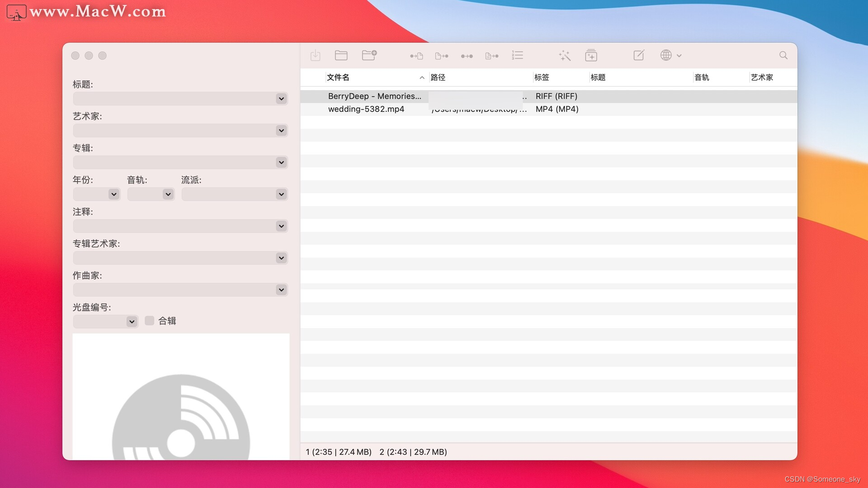
Task: Click the status text 1 (2:35 | 27.4 MB)
Action: 339,452
